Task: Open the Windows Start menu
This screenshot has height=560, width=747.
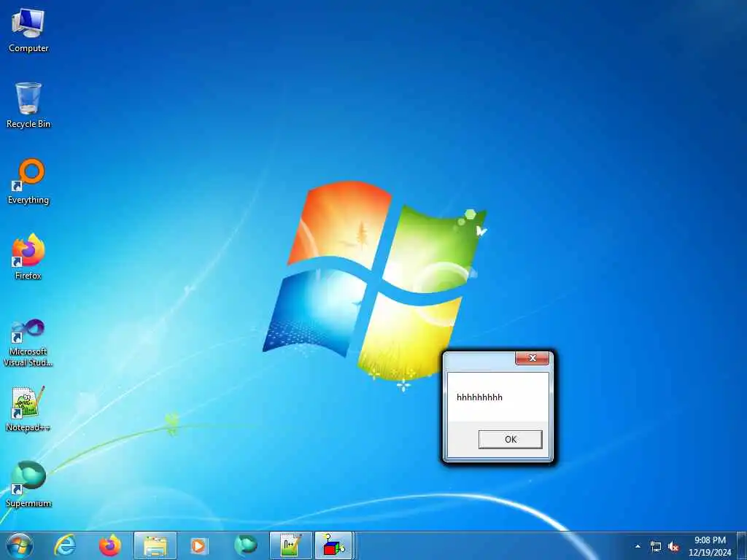Action: click(x=20, y=545)
